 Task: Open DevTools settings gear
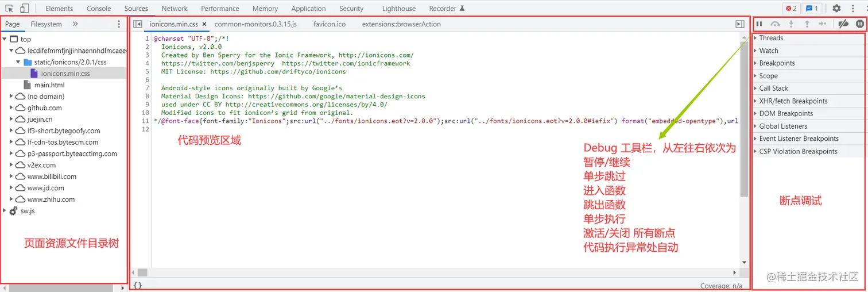836,8
